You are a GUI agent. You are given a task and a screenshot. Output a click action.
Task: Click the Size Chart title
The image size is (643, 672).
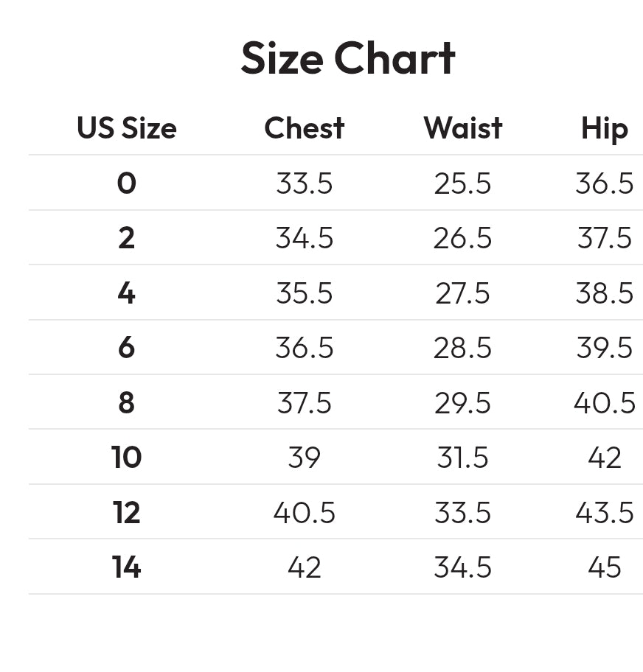[348, 58]
